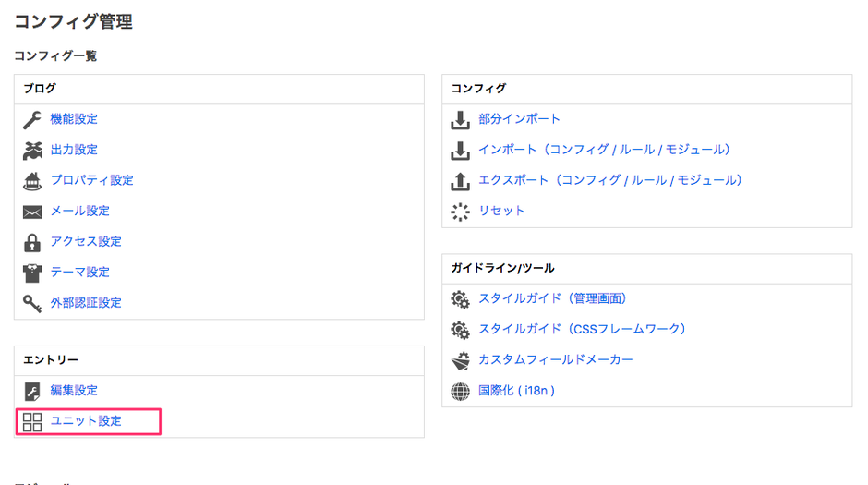Click the T-shirt icon for テーマ設定

(32, 273)
